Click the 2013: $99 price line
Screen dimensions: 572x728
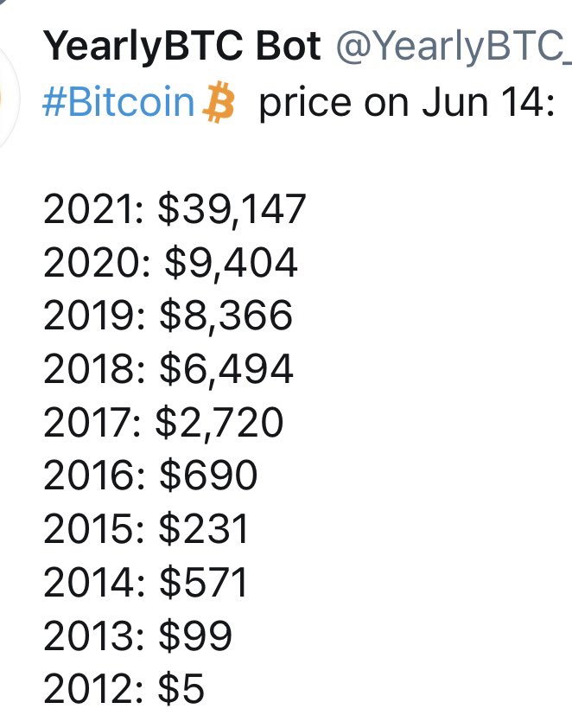137,635
